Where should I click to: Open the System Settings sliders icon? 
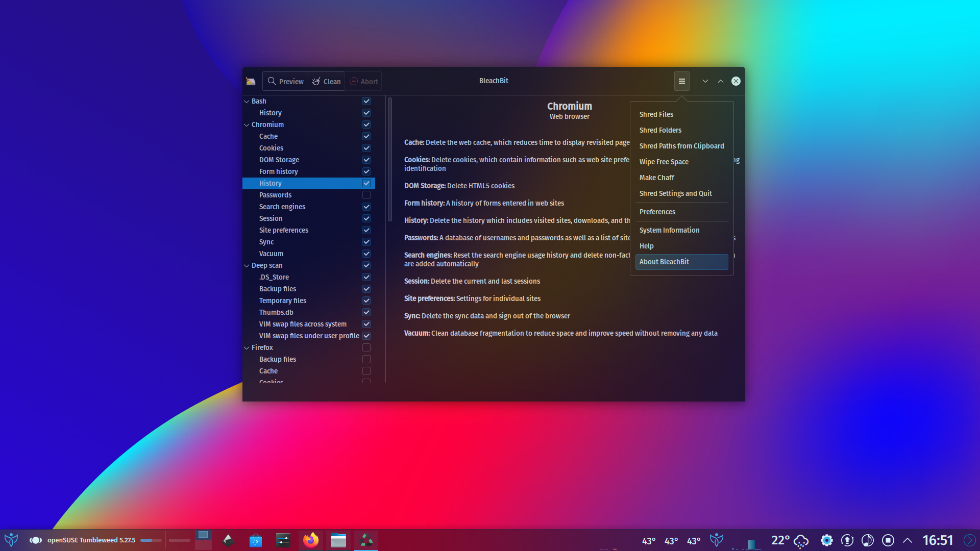point(283,540)
